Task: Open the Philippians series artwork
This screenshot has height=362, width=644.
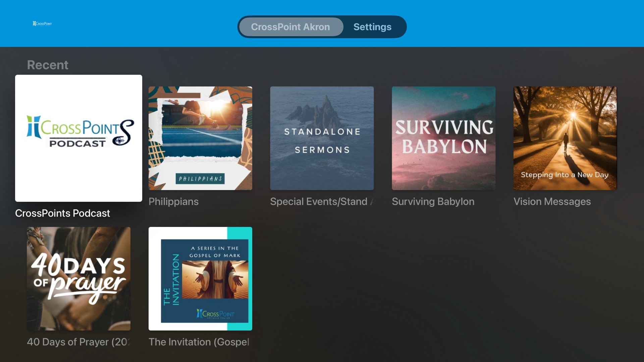Action: pos(200,138)
